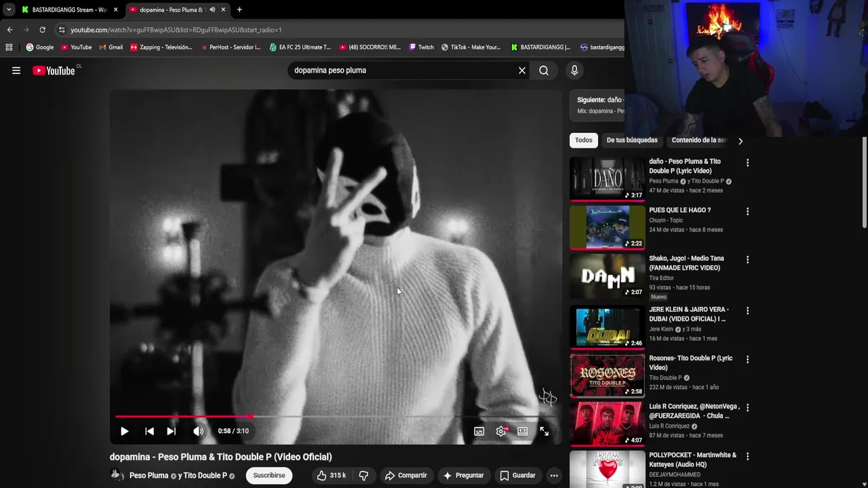This screenshot has height=488, width=868.
Task: Open the Rosones Tito Double P title
Action: [x=690, y=363]
